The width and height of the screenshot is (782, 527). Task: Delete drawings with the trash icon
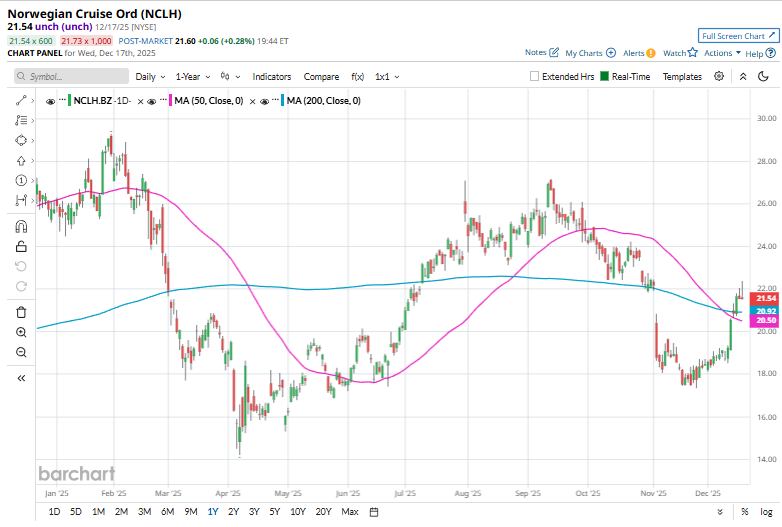20,311
